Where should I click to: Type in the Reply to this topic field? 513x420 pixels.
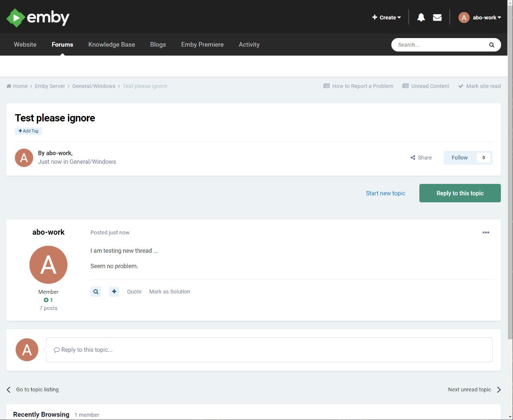269,350
